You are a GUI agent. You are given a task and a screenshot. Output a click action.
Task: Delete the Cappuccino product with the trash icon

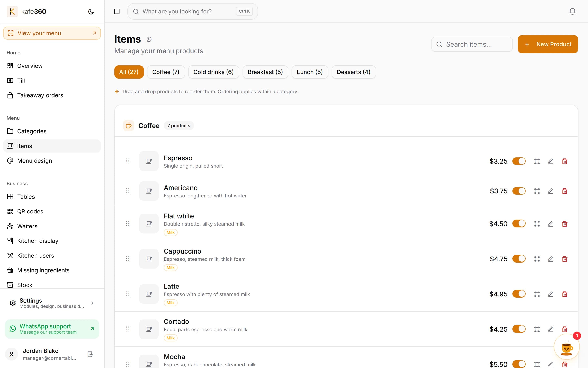point(565,259)
